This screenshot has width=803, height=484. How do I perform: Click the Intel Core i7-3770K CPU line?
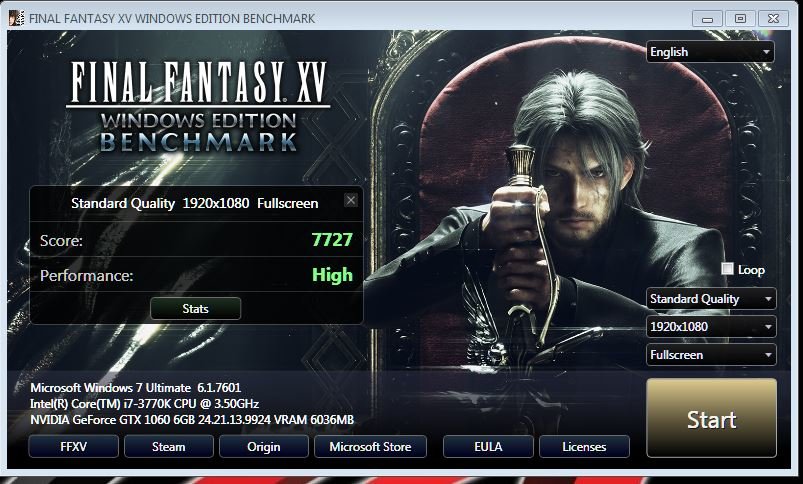tap(144, 404)
